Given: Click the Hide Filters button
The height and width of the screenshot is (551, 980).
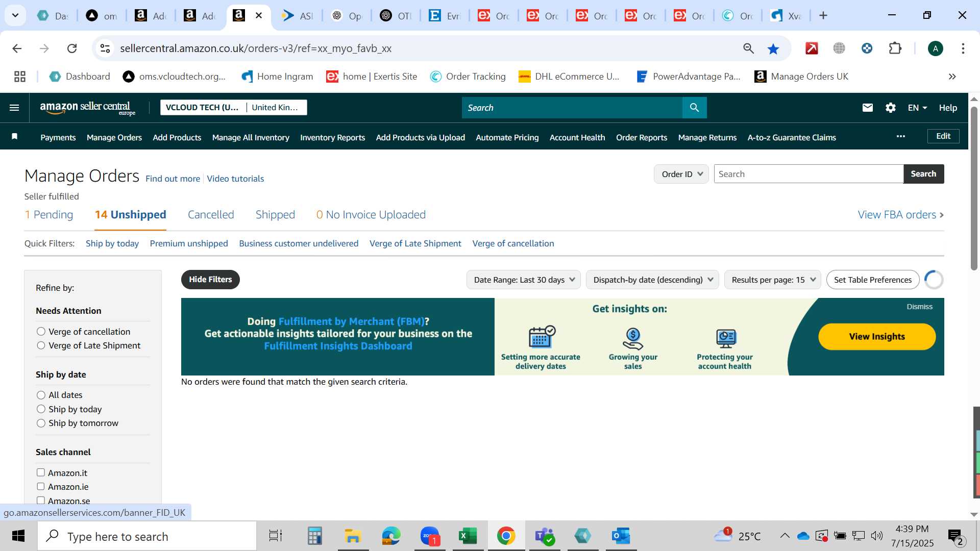Looking at the screenshot, I should 210,280.
